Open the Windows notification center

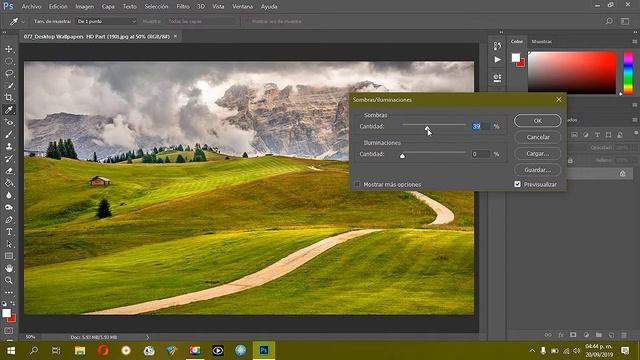[x=625, y=351]
